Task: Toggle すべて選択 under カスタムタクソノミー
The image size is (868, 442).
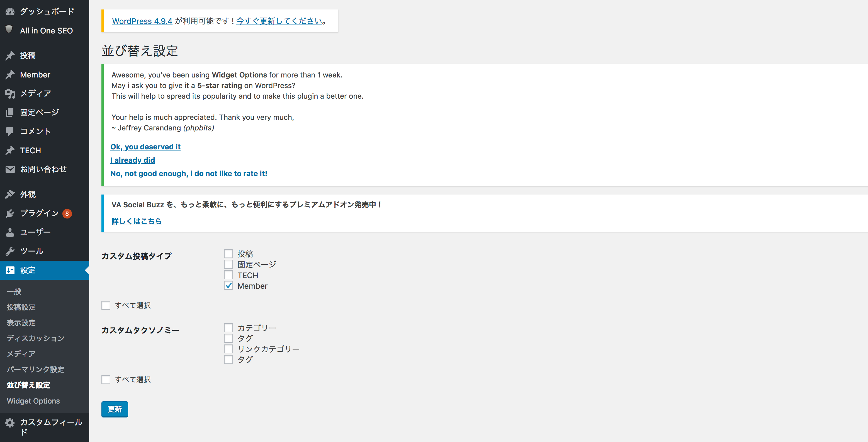Action: 106,379
